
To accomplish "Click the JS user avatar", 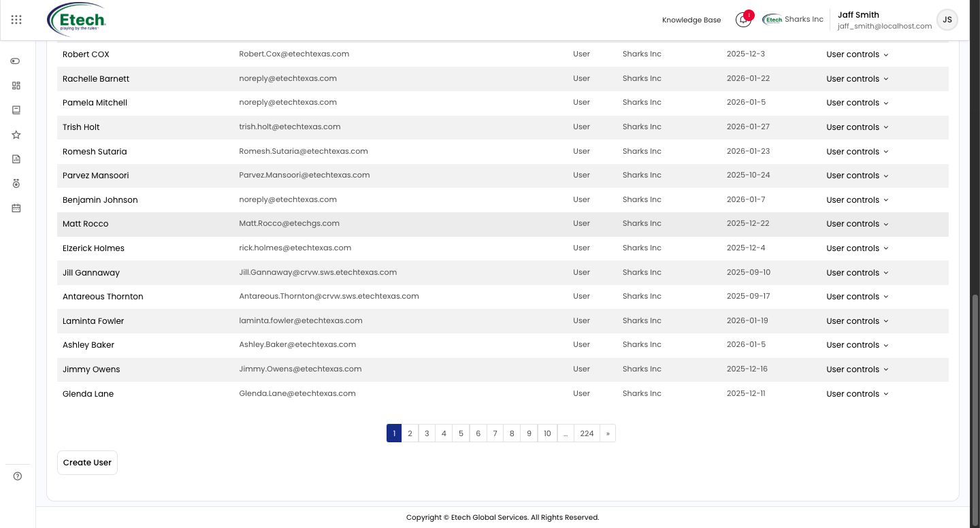I will 947,20.
